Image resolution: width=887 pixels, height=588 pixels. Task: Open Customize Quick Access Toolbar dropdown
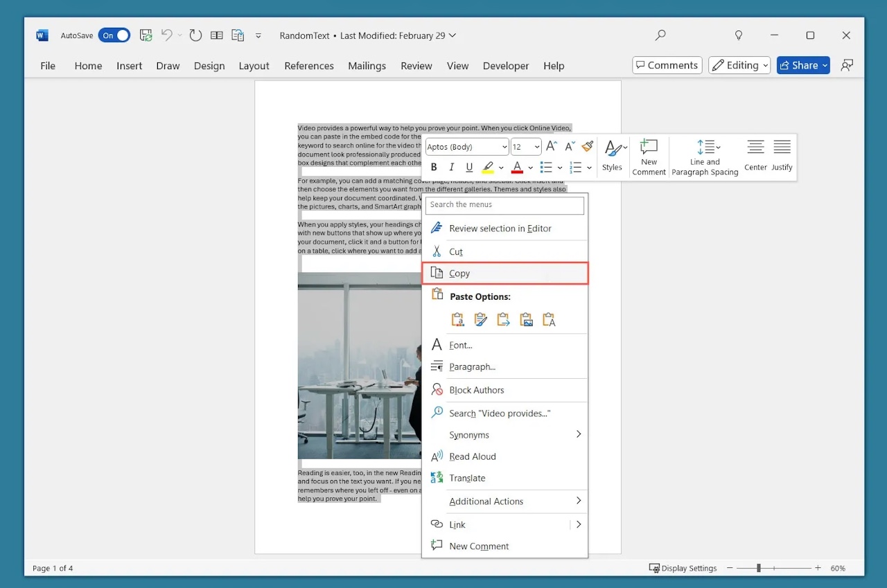tap(258, 36)
